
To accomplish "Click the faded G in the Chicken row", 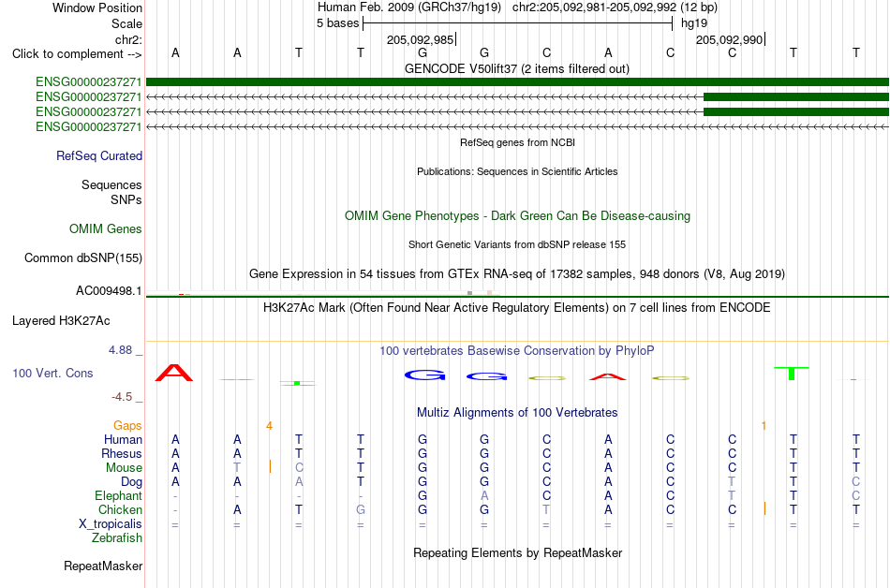I will [361, 509].
